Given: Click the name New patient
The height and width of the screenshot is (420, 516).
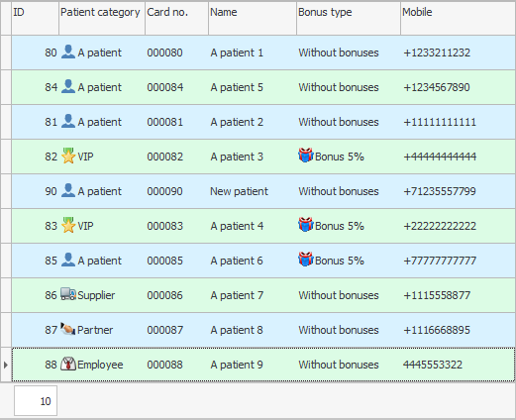Looking at the screenshot, I should [239, 191].
